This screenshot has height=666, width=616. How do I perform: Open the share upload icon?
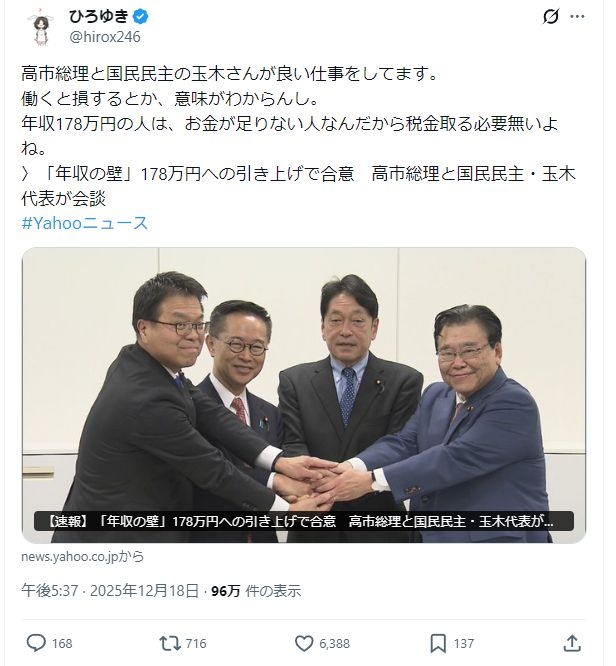572,643
